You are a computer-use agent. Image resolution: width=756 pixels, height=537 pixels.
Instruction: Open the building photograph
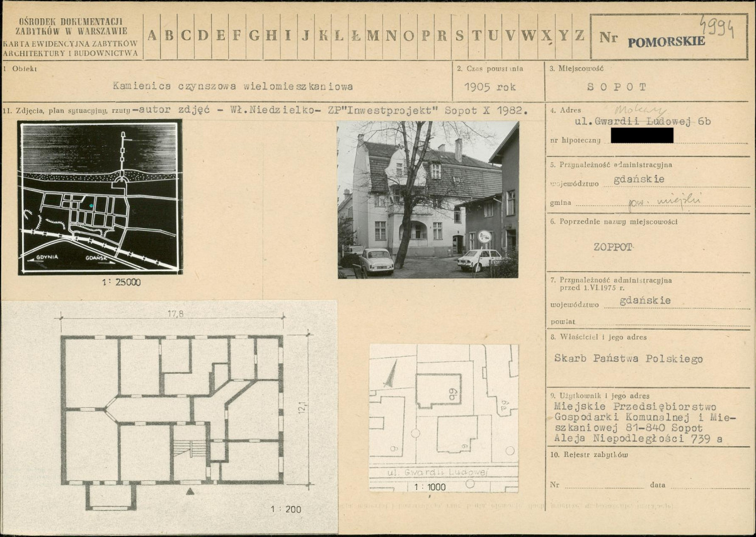coord(428,200)
